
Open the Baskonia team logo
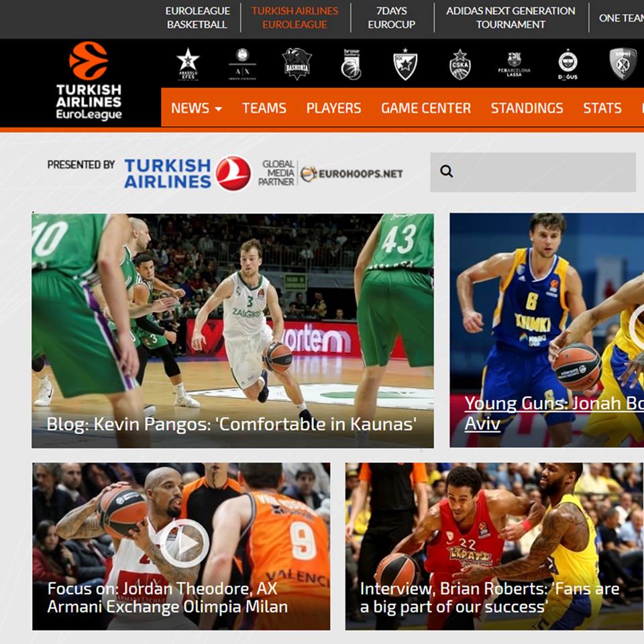click(297, 64)
